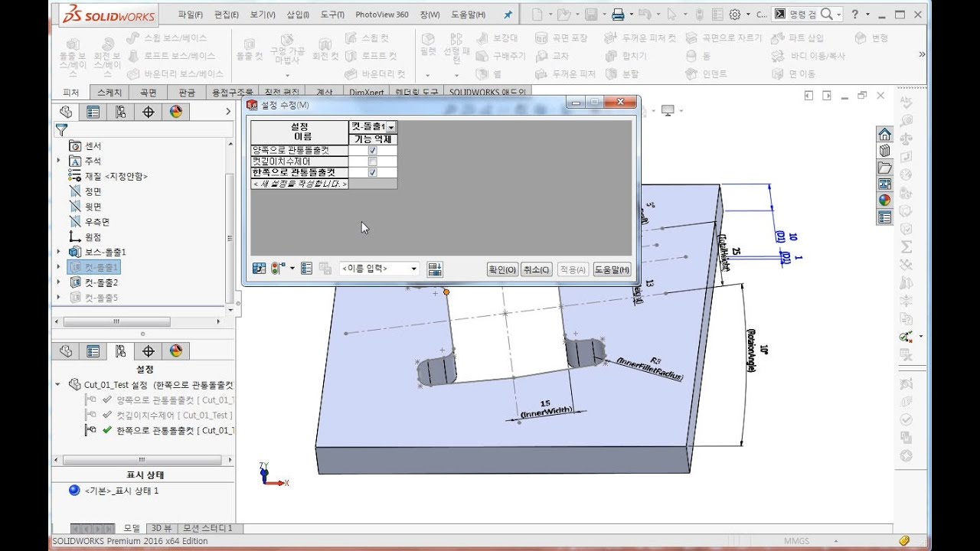The width and height of the screenshot is (980, 551).
Task: Click the filter funnel icon in the feature tree
Action: [x=62, y=130]
